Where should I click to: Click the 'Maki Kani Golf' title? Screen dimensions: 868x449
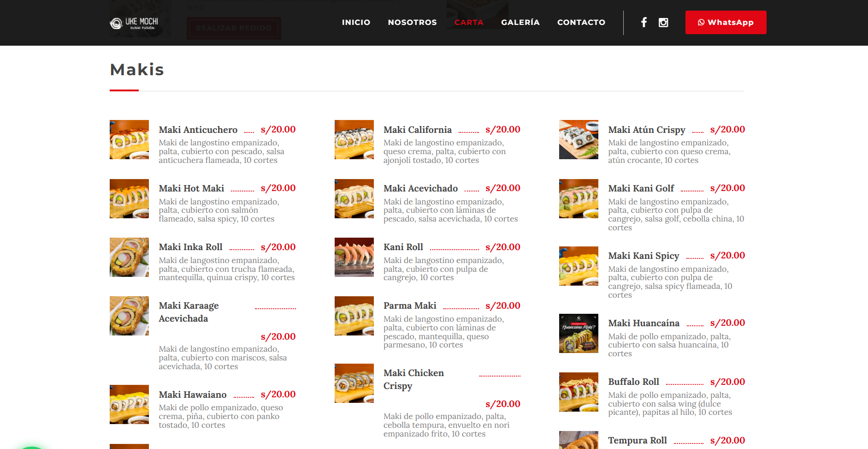(641, 188)
